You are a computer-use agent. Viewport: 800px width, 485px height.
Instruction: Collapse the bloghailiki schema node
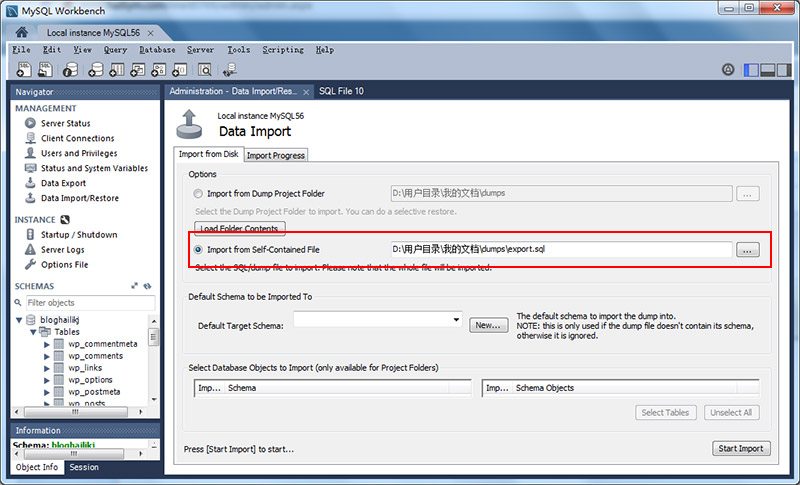19,320
